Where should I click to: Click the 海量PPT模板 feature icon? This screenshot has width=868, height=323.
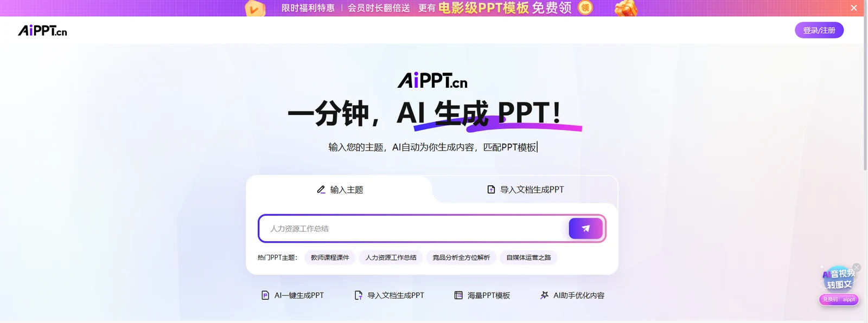(458, 295)
